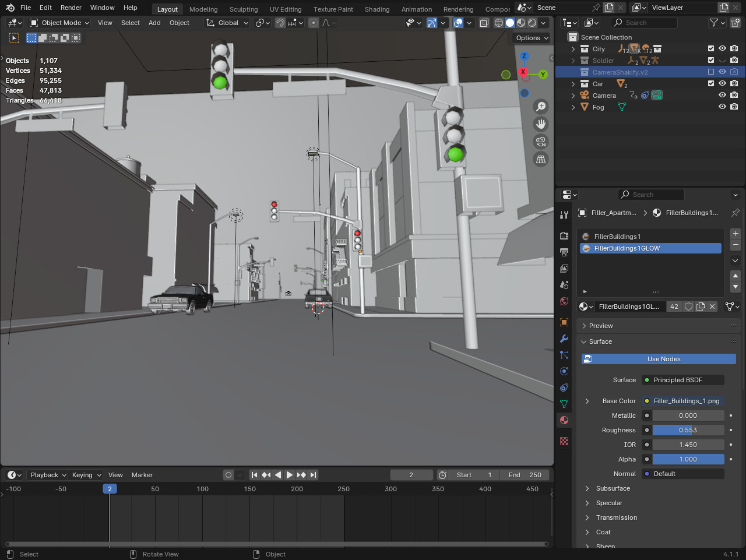746x560 pixels.
Task: Move material slot down
Action: click(736, 287)
